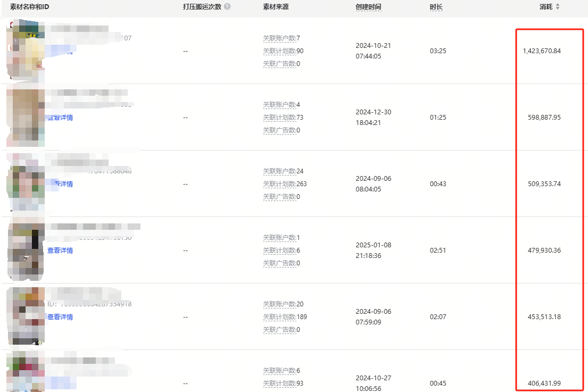Image resolution: width=588 pixels, height=392 pixels.
Task: Click the 关联计划数:189 label
Action: point(285,317)
